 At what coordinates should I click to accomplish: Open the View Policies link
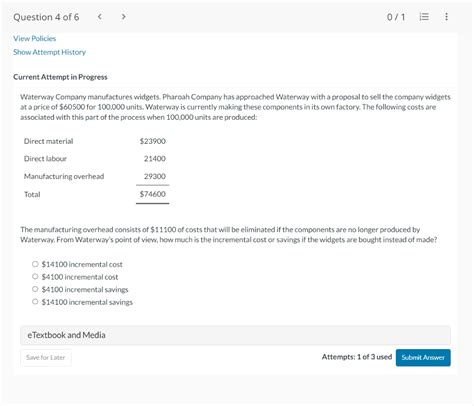(x=35, y=39)
